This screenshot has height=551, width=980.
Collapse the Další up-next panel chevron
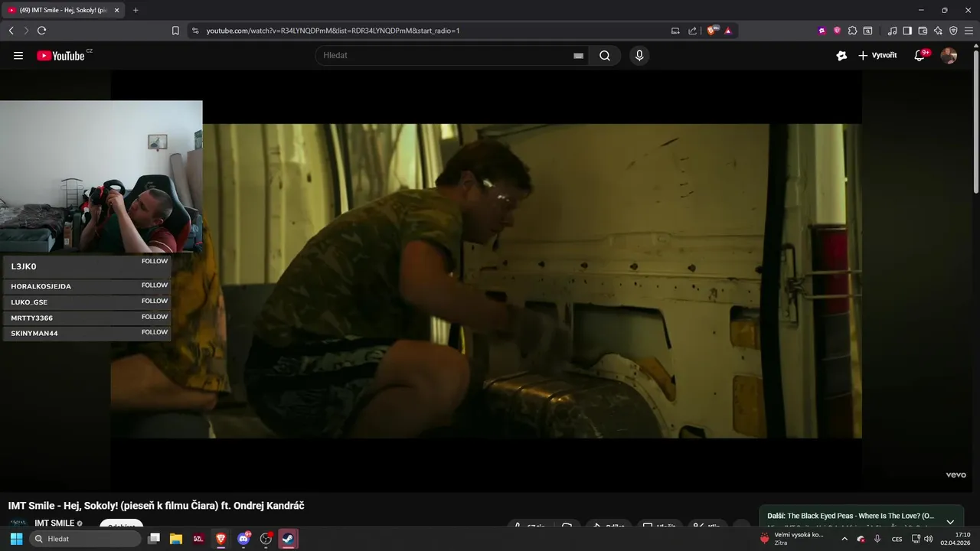pos(950,522)
